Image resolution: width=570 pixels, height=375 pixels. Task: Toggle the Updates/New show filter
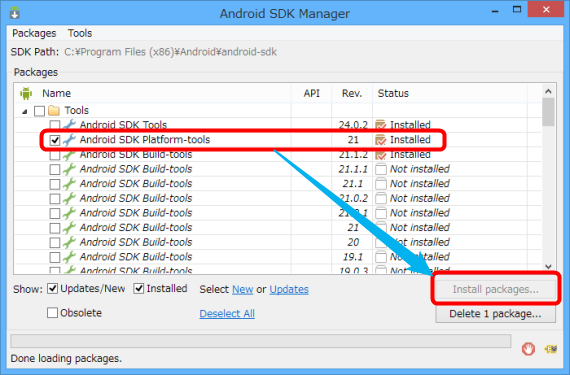tap(53, 289)
